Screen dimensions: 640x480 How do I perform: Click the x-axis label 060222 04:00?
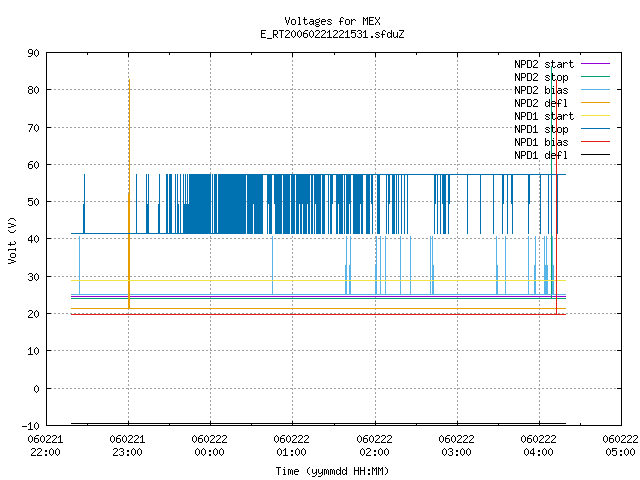click(x=538, y=446)
